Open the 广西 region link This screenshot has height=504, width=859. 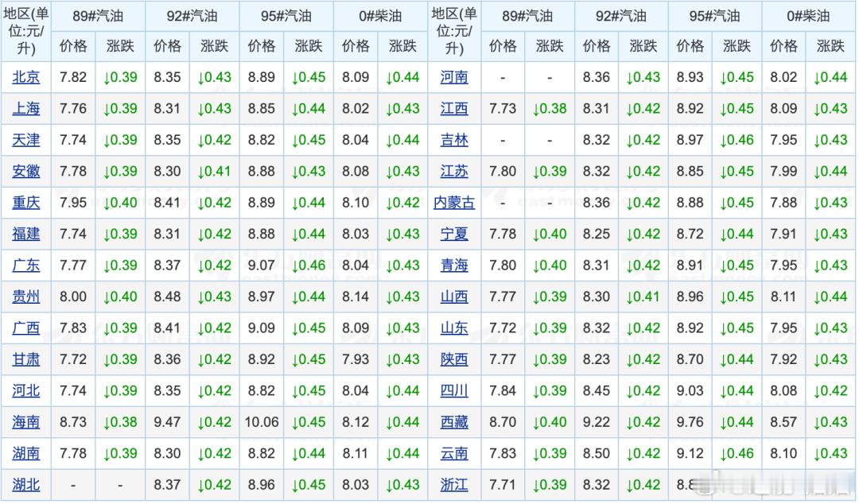pos(25,328)
